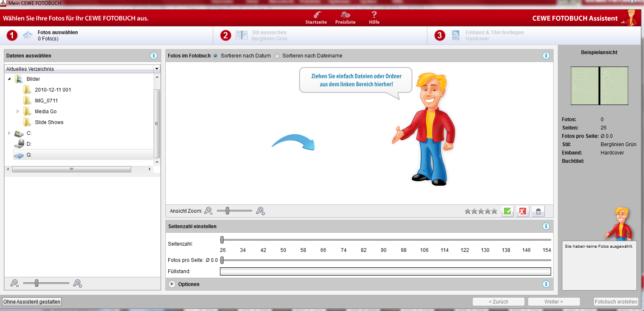This screenshot has height=311, width=644.
Task: Select the D: drive
Action: point(29,144)
